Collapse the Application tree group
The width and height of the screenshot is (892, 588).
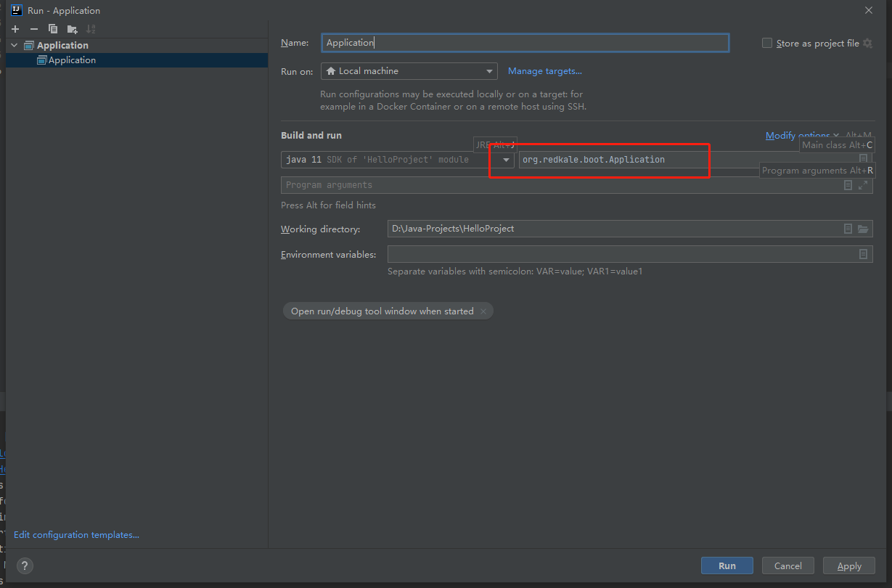(x=14, y=45)
